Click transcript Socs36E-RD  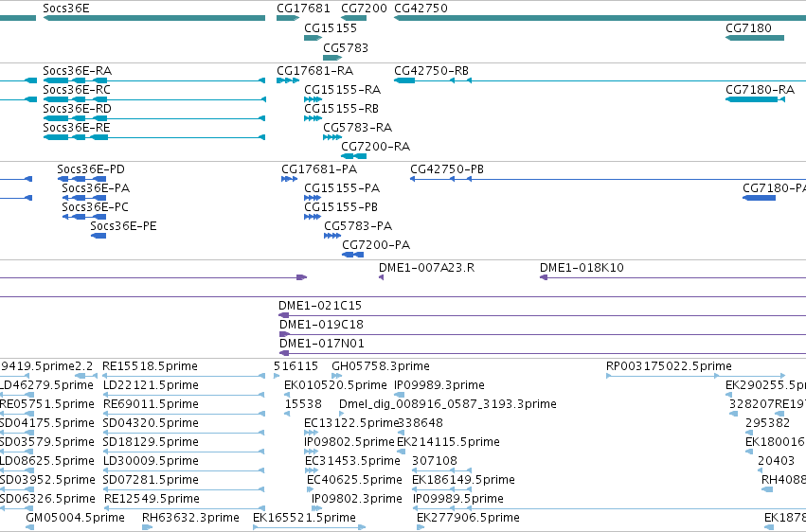click(x=154, y=118)
